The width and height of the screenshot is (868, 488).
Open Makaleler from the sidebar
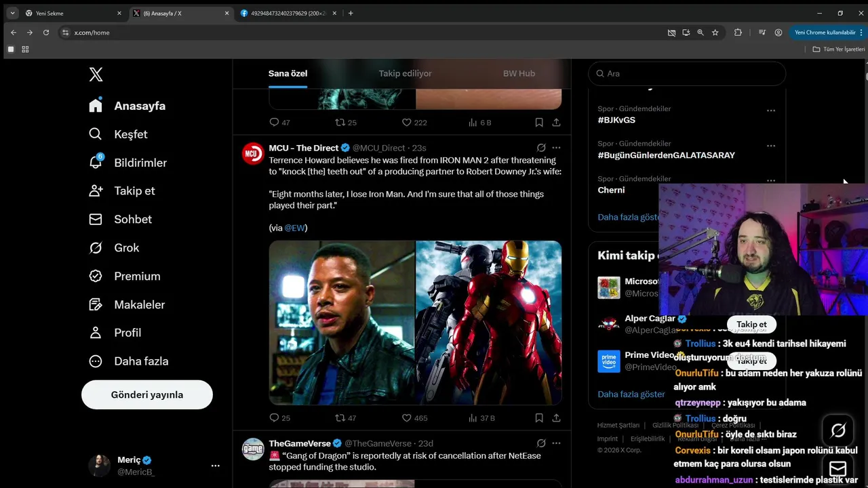[x=127, y=304]
